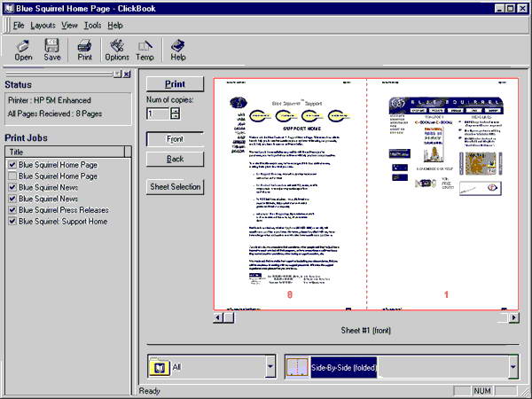Expand the Side-By-Side (folded) layout dropdown arrow

pos(513,366)
